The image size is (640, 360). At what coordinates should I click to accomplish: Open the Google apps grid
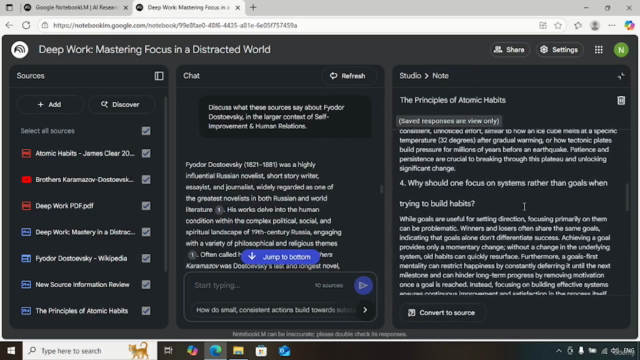598,50
